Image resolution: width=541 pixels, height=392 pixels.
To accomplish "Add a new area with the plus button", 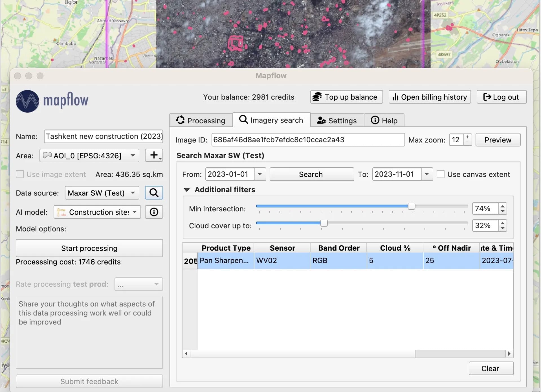I will [154, 155].
